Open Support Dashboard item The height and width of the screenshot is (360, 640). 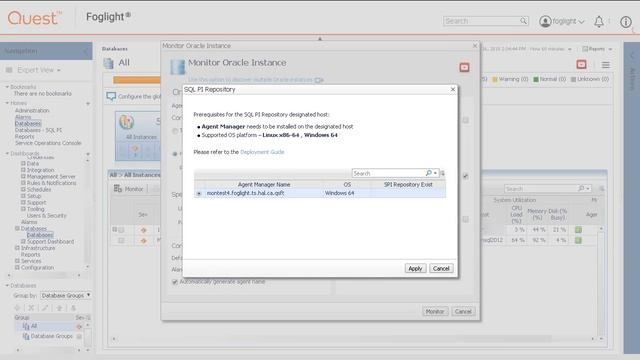(50, 242)
